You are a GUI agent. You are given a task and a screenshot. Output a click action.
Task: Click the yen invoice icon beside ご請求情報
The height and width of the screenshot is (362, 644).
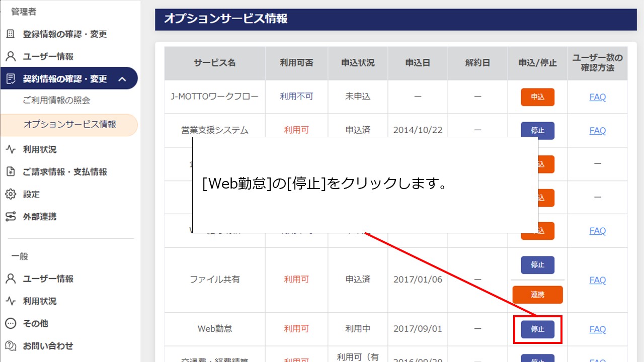11,172
